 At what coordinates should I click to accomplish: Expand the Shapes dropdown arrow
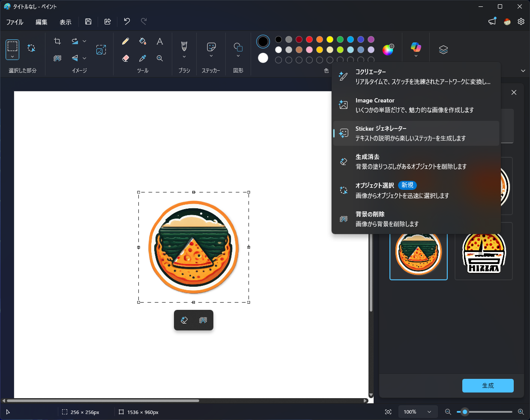[238, 56]
